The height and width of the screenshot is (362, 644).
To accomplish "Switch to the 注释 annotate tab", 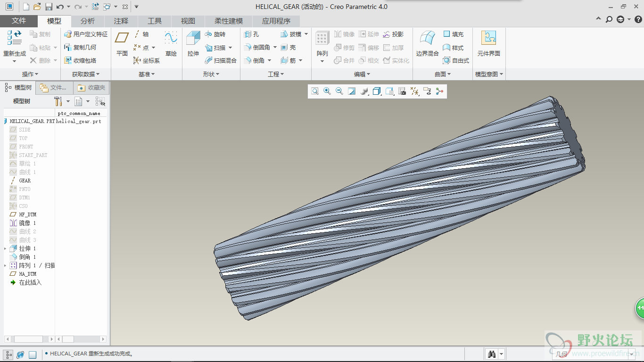I will pos(121,21).
